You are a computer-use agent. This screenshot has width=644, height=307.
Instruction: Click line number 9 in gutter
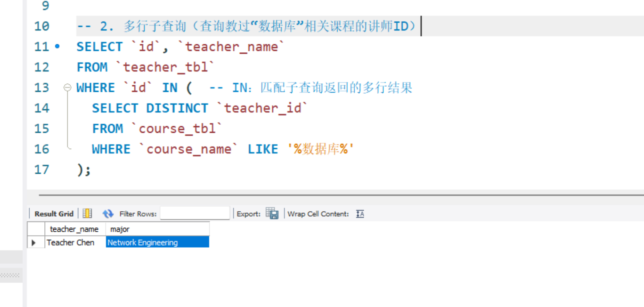point(46,6)
